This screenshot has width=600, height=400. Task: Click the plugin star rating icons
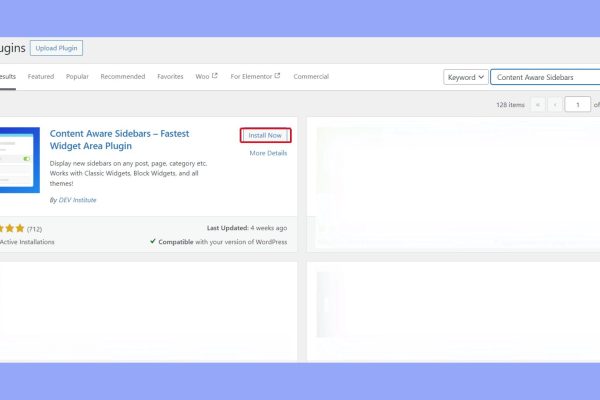(12, 228)
